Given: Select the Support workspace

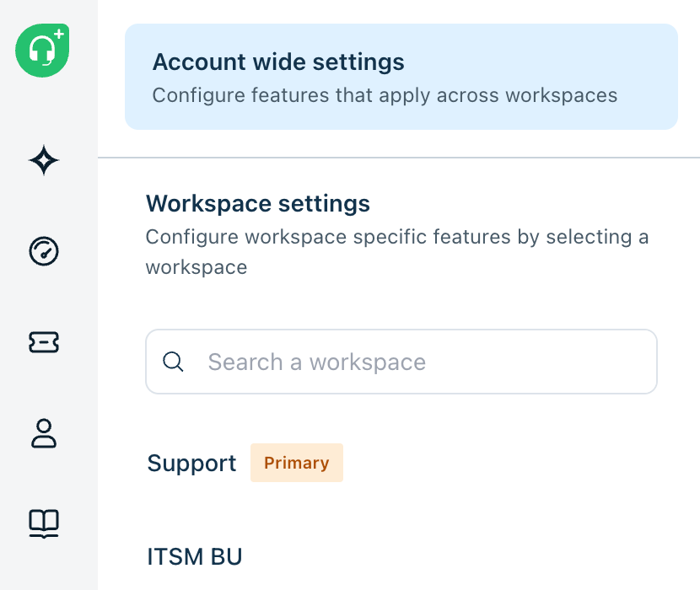Looking at the screenshot, I should [x=191, y=463].
